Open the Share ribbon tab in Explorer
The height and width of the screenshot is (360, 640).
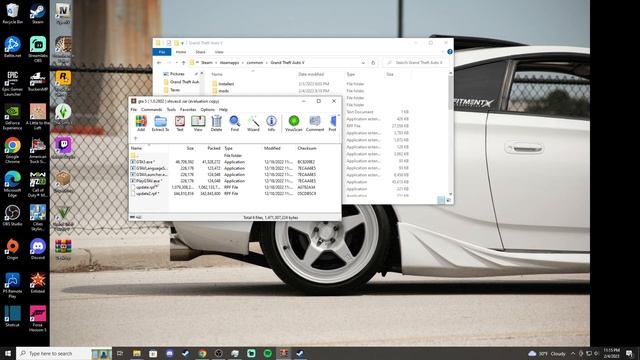pyautogui.click(x=200, y=52)
